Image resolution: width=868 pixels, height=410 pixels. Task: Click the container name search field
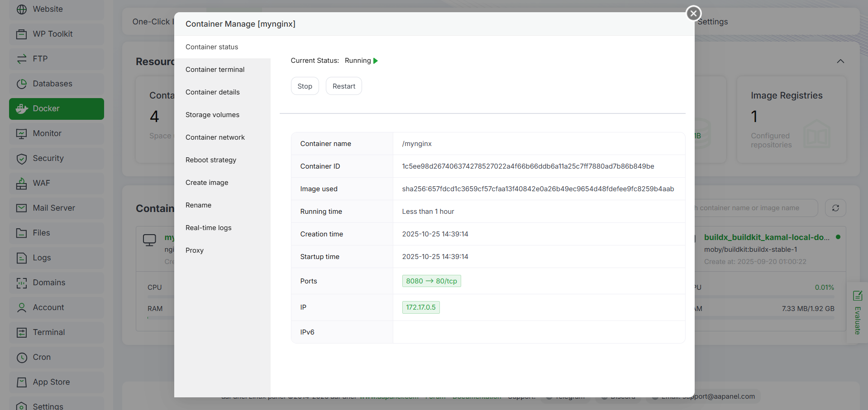pos(756,208)
